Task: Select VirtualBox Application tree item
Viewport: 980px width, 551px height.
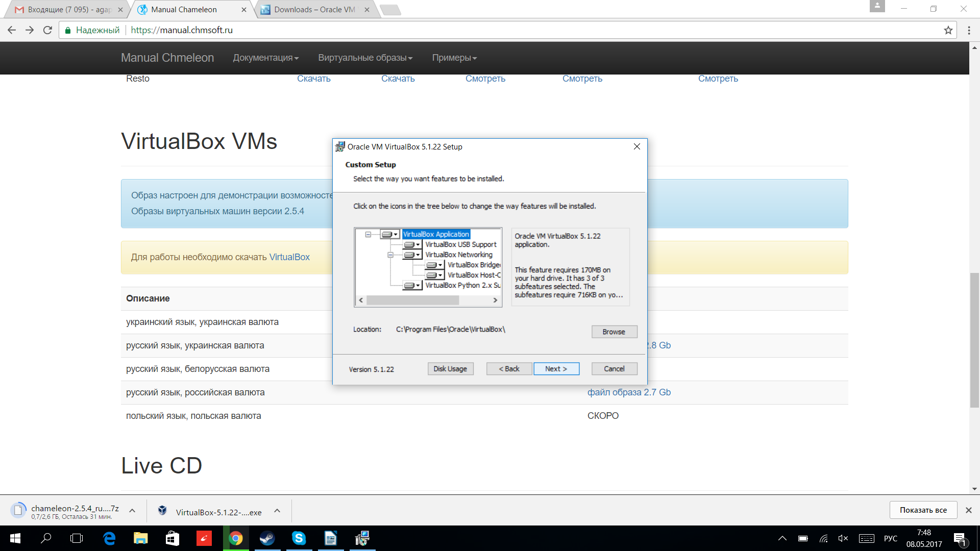Action: pyautogui.click(x=436, y=234)
